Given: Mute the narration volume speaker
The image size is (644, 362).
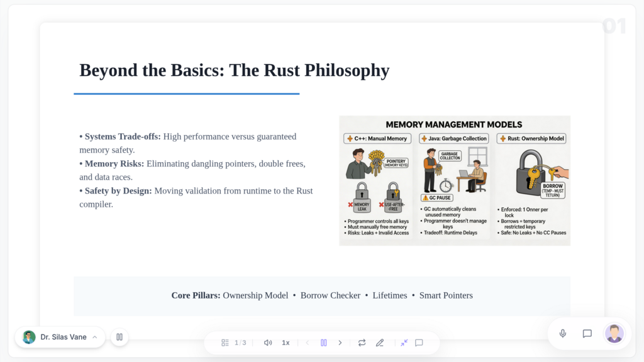Looking at the screenshot, I should coord(268,343).
